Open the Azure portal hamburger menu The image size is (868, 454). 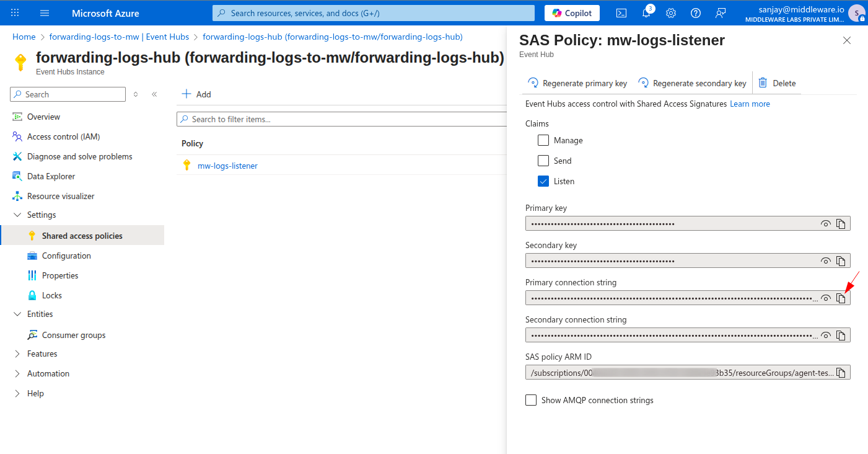click(x=45, y=13)
